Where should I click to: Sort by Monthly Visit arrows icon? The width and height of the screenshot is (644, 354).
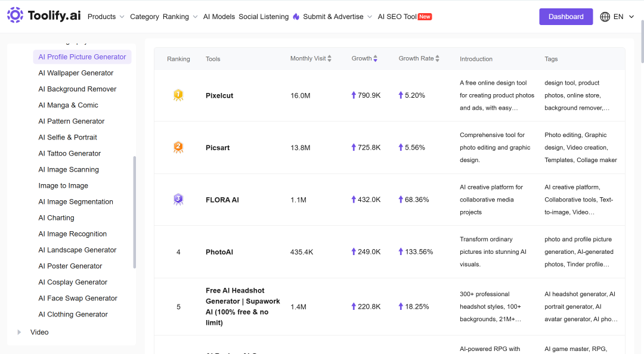329,59
